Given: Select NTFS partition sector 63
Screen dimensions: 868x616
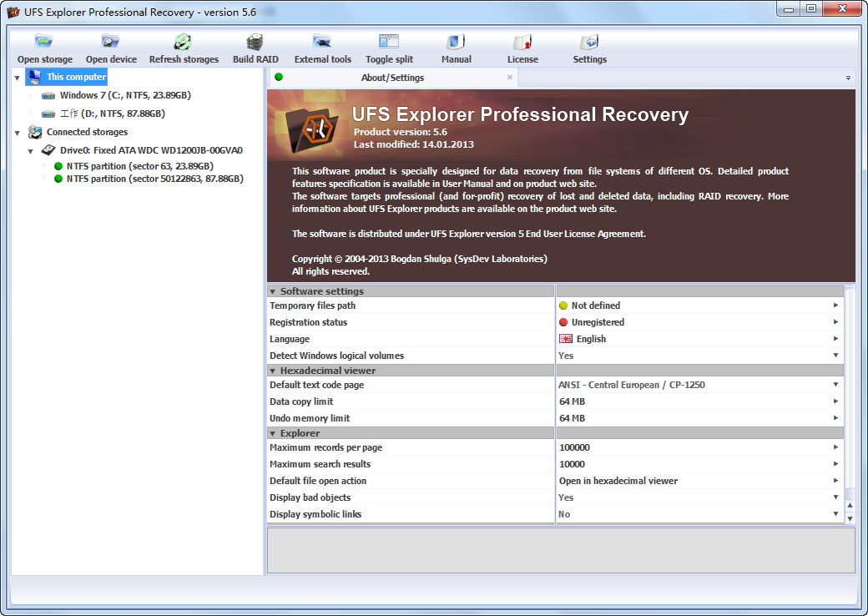Looking at the screenshot, I should point(140,166).
